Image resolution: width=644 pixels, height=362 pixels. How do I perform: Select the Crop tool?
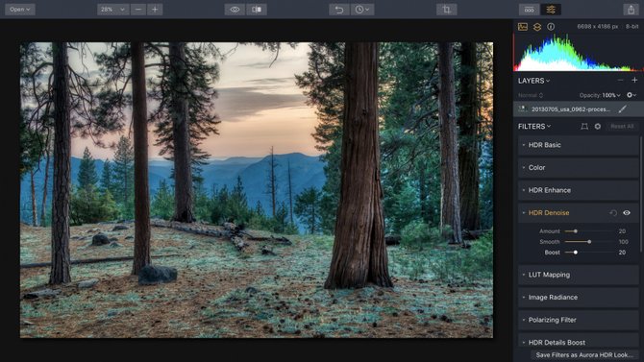(447, 9)
